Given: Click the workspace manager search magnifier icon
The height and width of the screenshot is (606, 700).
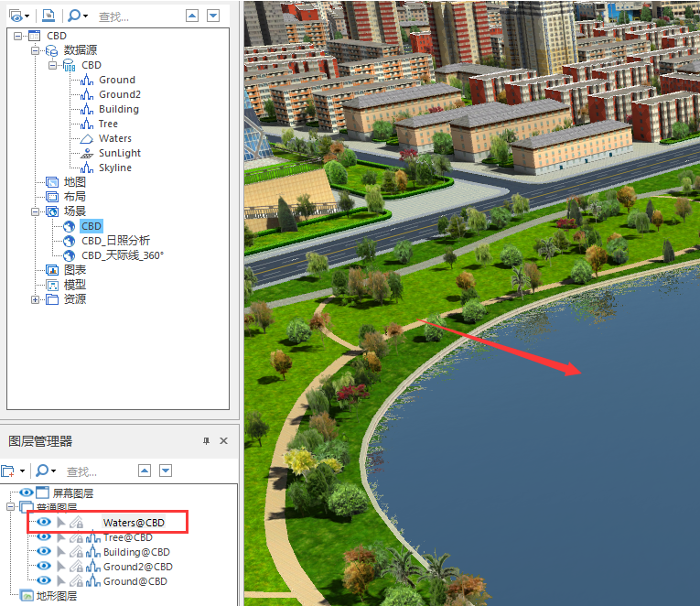Looking at the screenshot, I should (74, 16).
